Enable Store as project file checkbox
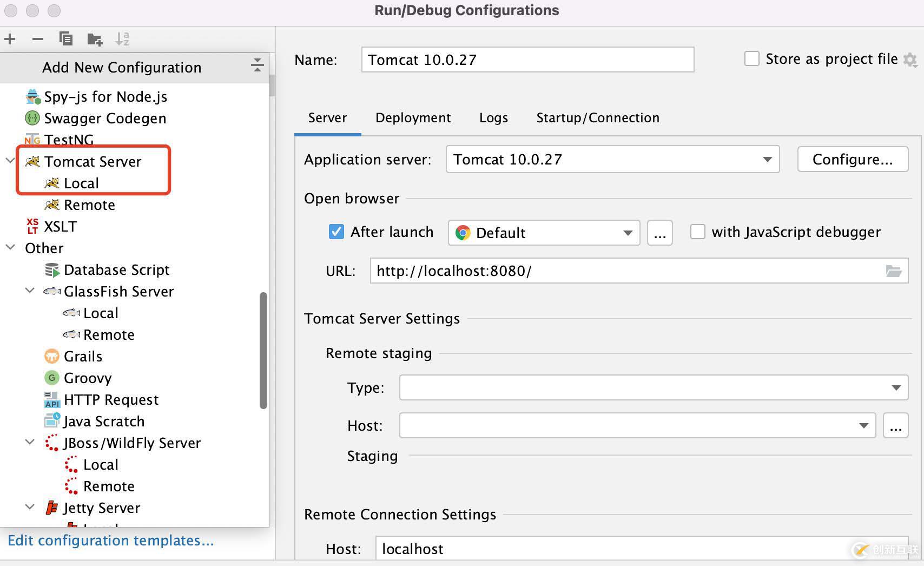The width and height of the screenshot is (924, 566). [752, 58]
